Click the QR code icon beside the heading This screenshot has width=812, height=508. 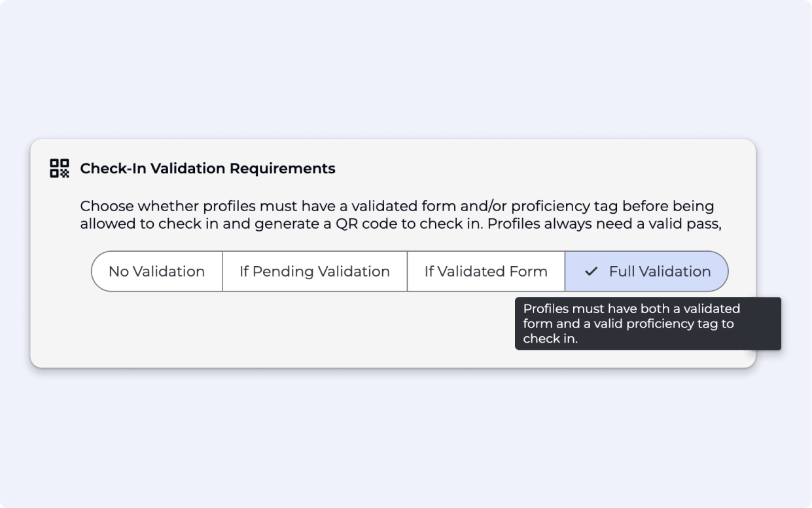pyautogui.click(x=60, y=168)
